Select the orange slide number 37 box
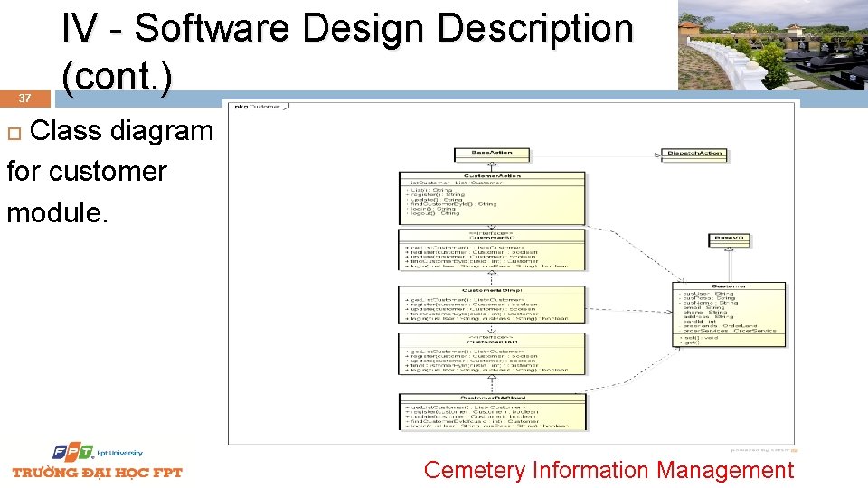Viewport: 868px width, 488px height. [25, 99]
